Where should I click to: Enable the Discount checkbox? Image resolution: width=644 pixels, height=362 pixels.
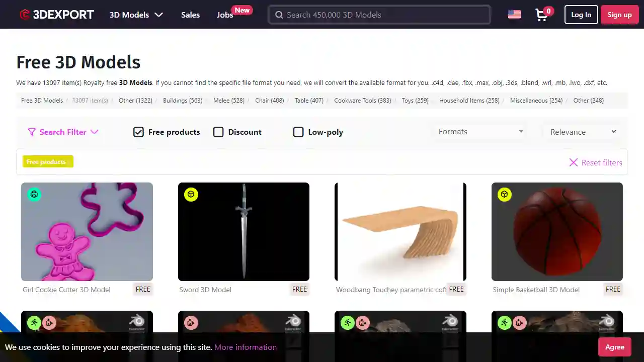[218, 132]
